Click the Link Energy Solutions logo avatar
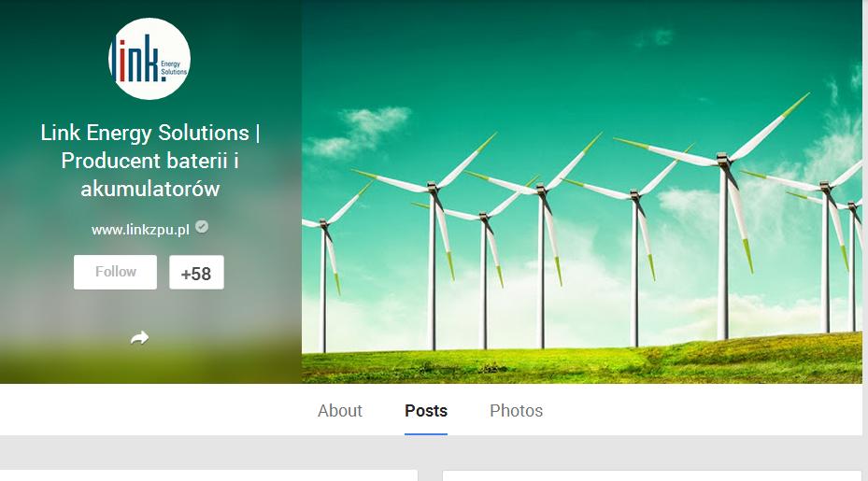This screenshot has width=868, height=481. [149, 59]
